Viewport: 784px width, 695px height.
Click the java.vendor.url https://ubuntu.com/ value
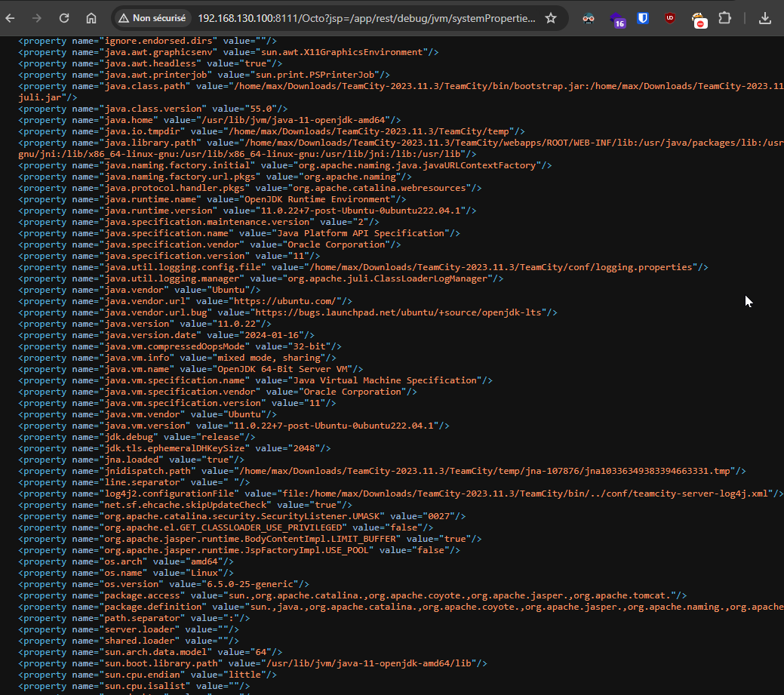(287, 301)
